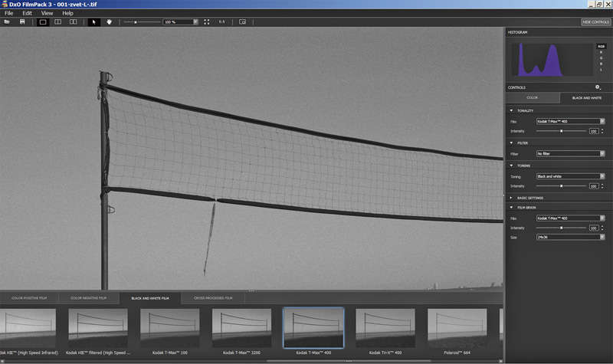Switch to the Color Negative Film tab
Screen dimensions: 613x364
[x=88, y=297]
